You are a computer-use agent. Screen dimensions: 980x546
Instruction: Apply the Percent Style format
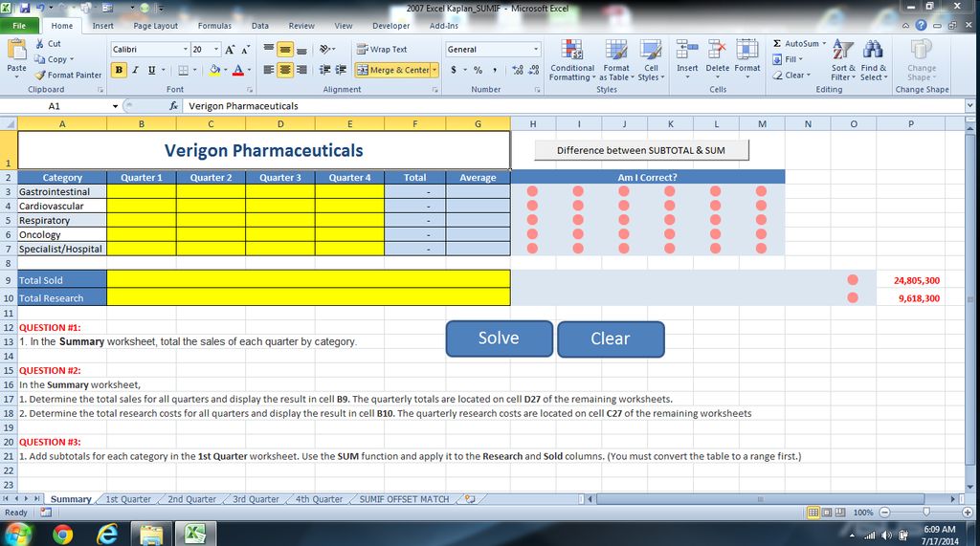pyautogui.click(x=479, y=70)
